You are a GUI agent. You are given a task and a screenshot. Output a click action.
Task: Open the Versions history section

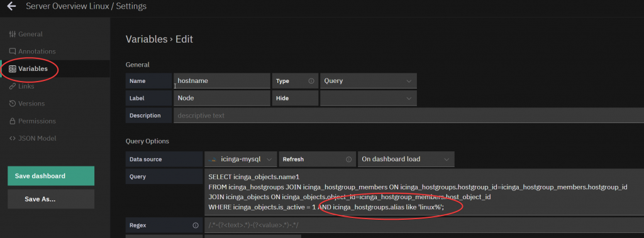click(x=26, y=104)
